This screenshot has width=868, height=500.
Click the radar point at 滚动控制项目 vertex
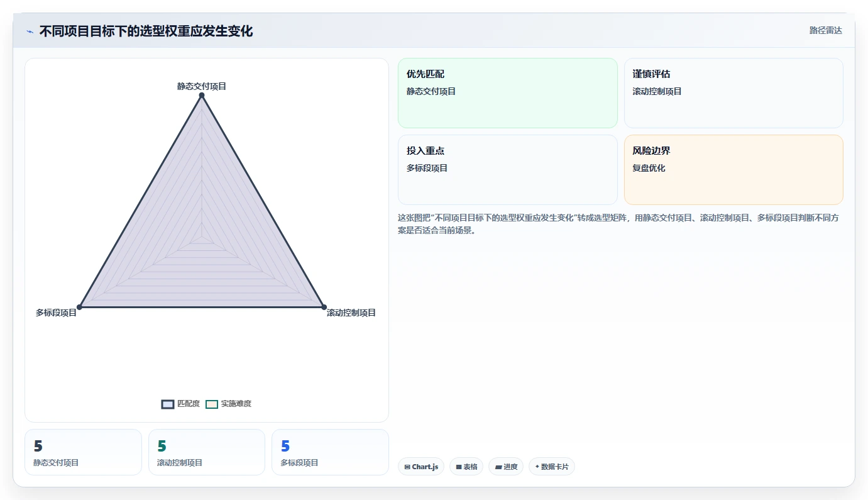[x=324, y=307]
